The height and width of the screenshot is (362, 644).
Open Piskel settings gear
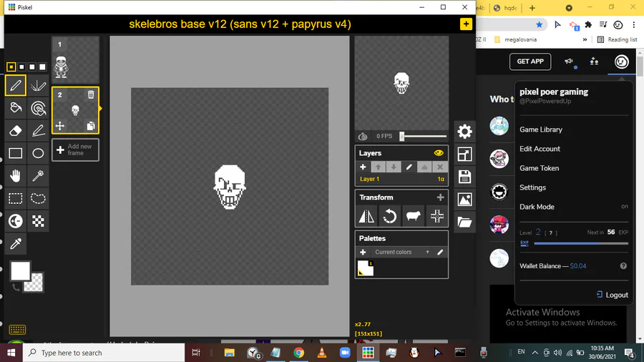[x=464, y=132]
